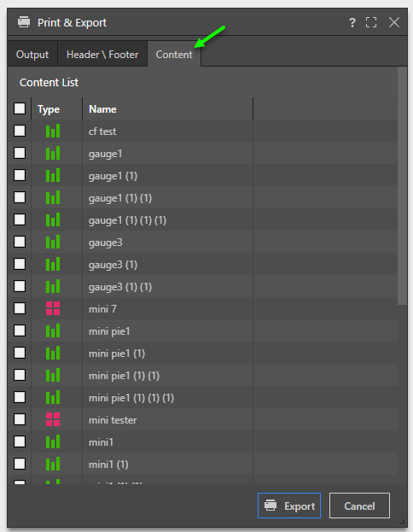Check the select-all checkbox in the header
Image resolution: width=413 pixels, height=532 pixels.
click(20, 109)
